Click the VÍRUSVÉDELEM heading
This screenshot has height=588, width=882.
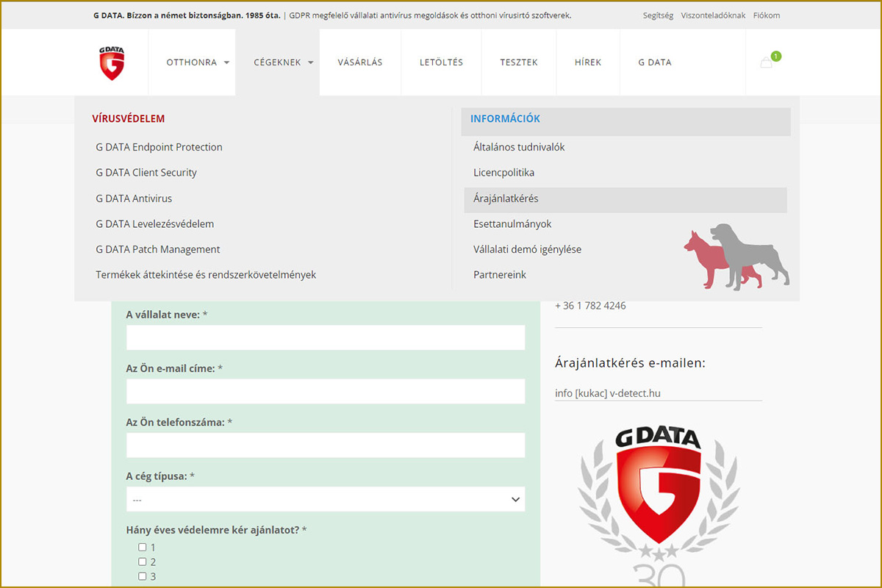click(x=129, y=118)
